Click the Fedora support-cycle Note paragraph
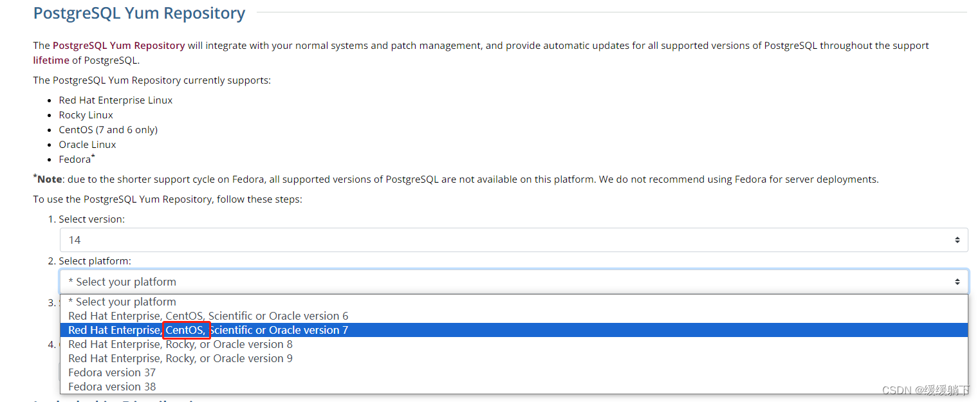This screenshot has width=980, height=402. pos(456,179)
